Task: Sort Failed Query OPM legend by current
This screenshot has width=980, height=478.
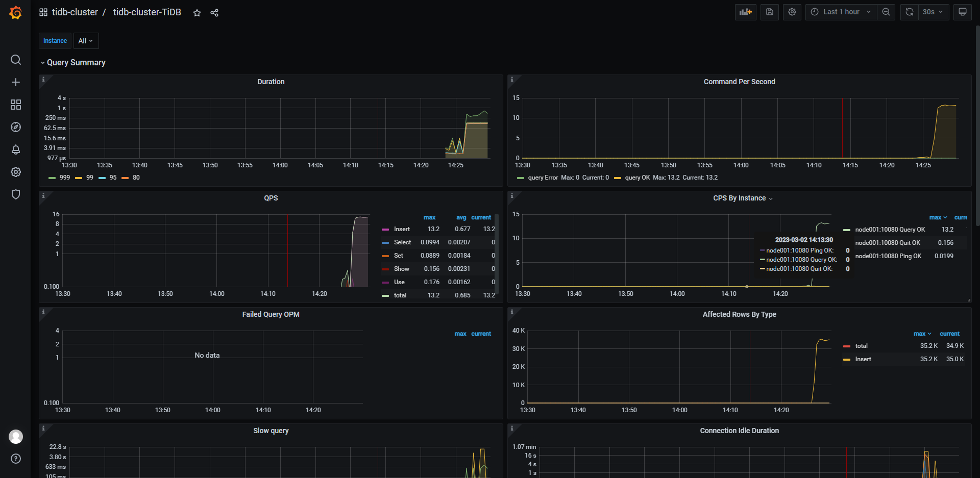Action: 481,334
